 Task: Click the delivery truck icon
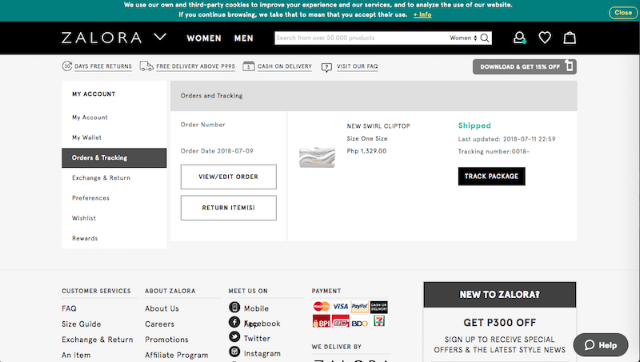pos(147,66)
